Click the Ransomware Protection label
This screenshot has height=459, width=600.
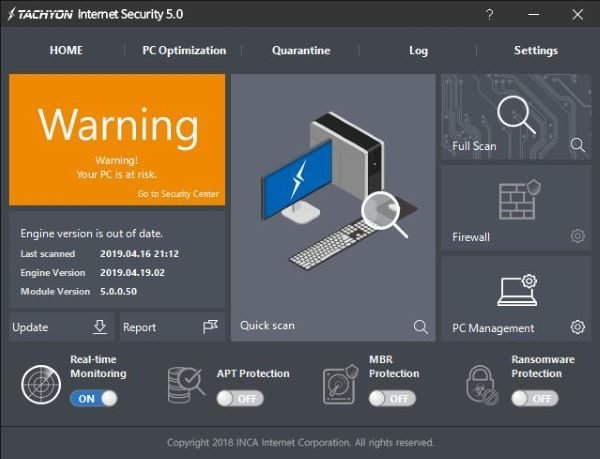(543, 366)
